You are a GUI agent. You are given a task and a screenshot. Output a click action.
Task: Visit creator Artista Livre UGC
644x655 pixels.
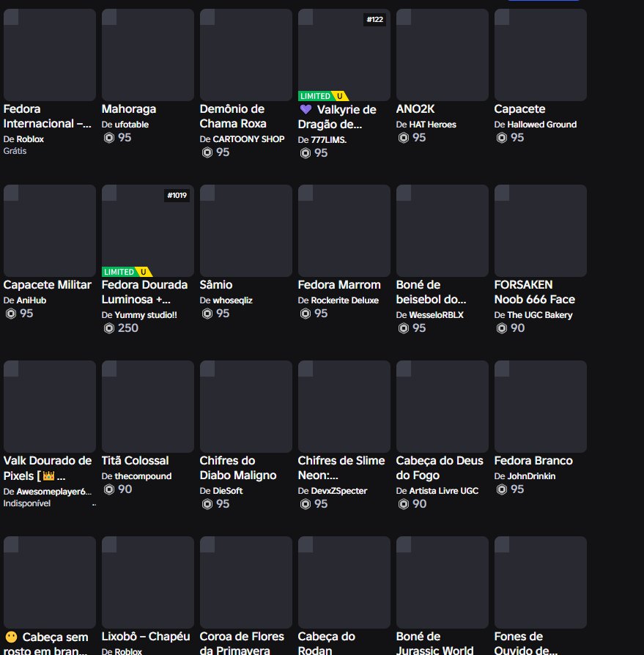pos(443,491)
